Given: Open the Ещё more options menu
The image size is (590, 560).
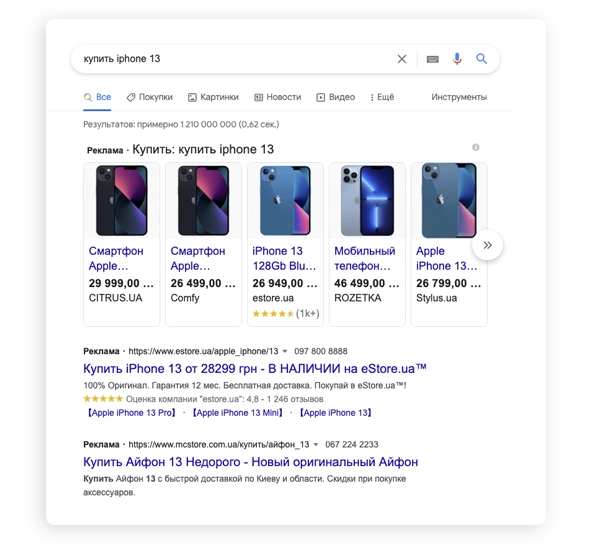Looking at the screenshot, I should point(382,97).
